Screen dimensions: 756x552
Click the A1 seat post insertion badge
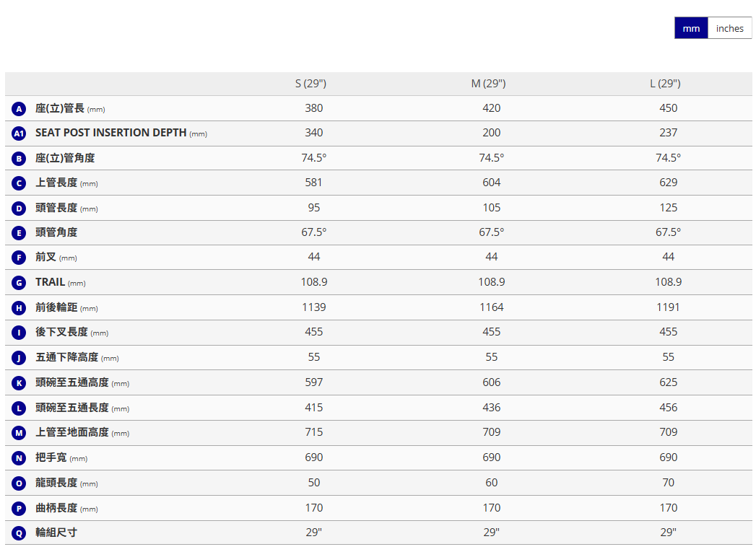pyautogui.click(x=19, y=133)
